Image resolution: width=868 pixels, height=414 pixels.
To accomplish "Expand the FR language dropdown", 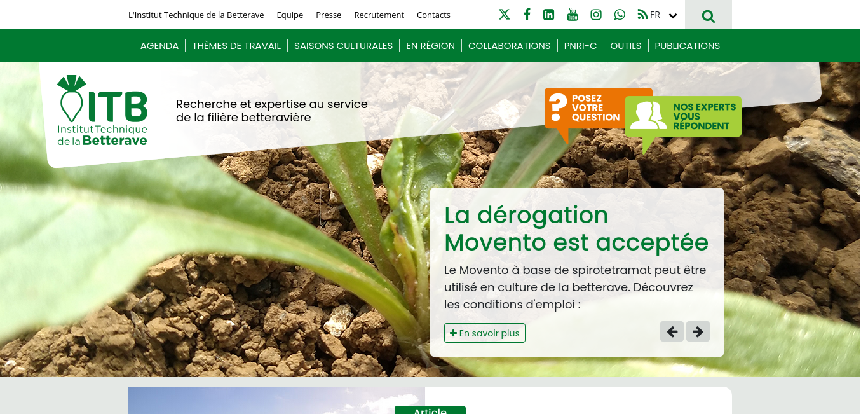I will (x=663, y=15).
